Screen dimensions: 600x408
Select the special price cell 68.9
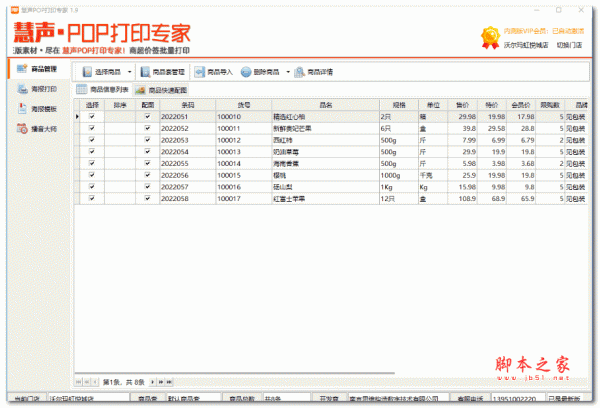[492, 199]
